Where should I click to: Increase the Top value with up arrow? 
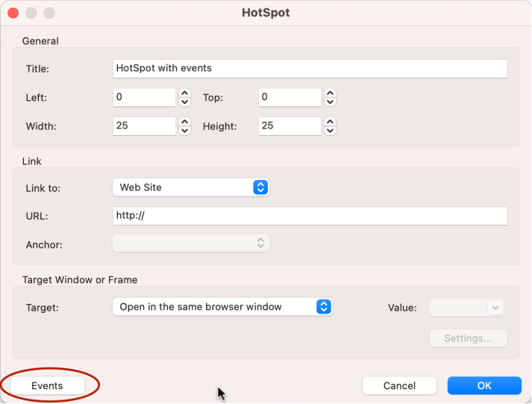click(330, 93)
